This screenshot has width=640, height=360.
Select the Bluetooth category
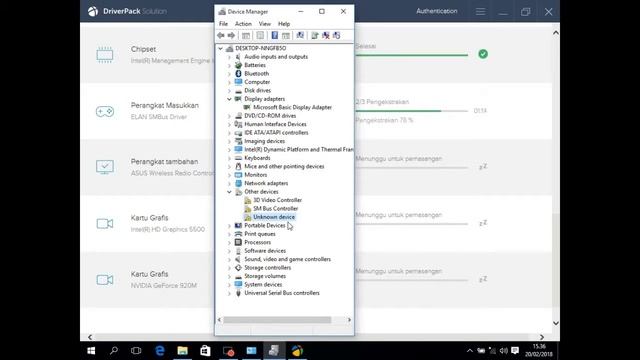tap(256, 73)
